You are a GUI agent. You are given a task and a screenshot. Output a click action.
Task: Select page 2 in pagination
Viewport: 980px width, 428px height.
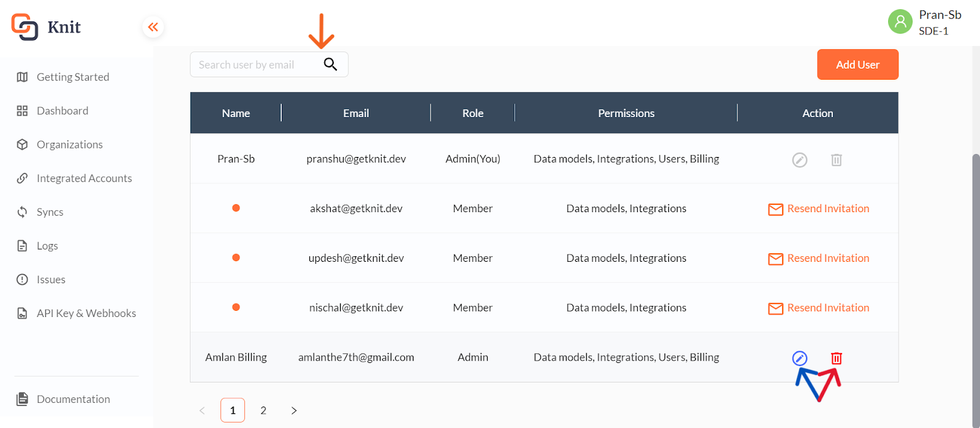(263, 411)
